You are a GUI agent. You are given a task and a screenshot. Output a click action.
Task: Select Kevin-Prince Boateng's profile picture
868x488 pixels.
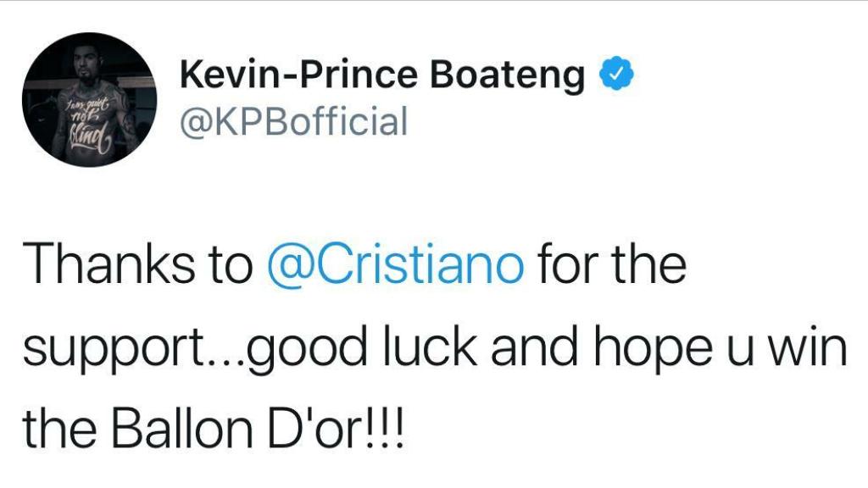pos(92,98)
